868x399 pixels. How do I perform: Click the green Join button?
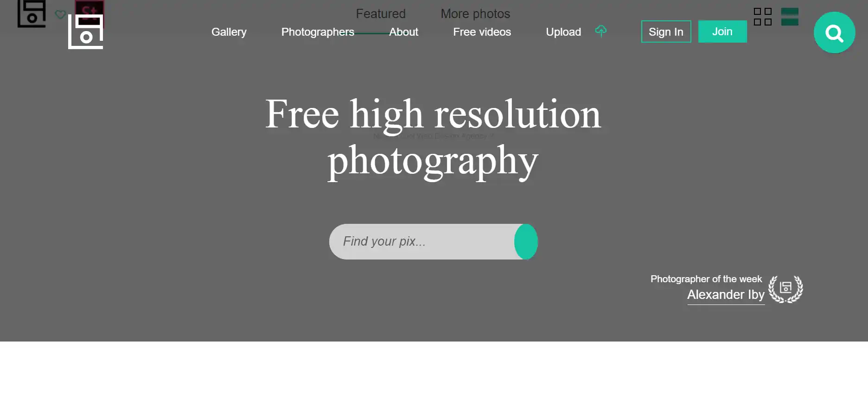pos(722,32)
